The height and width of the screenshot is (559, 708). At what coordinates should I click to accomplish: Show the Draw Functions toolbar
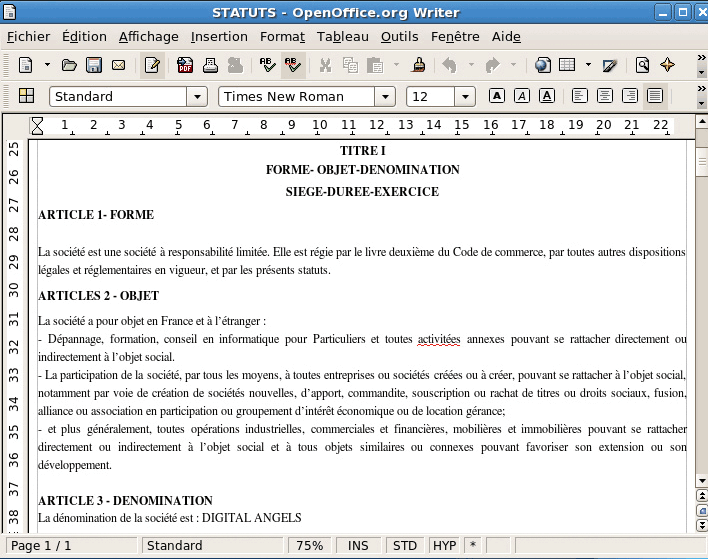[x=610, y=65]
